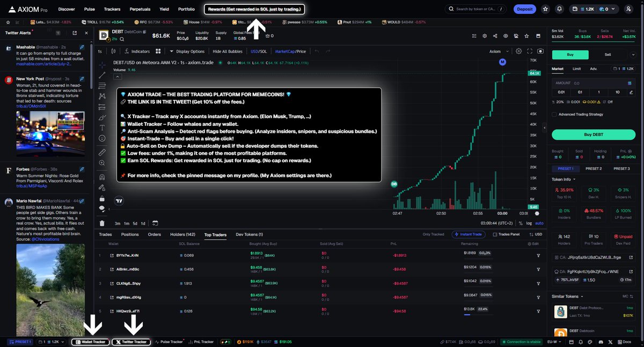Select the emoji sticker tool
The width and height of the screenshot is (644, 347).
coord(102,138)
